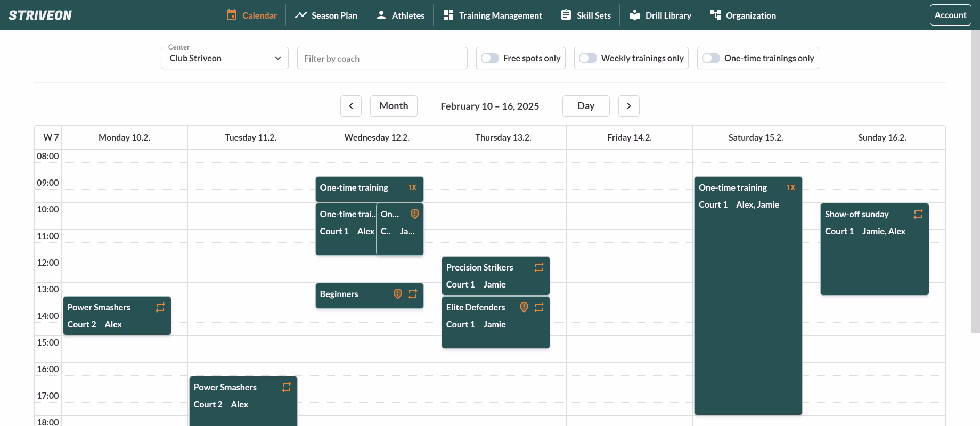Image resolution: width=980 pixels, height=426 pixels.
Task: Go to the previous week with left chevron
Action: (351, 106)
